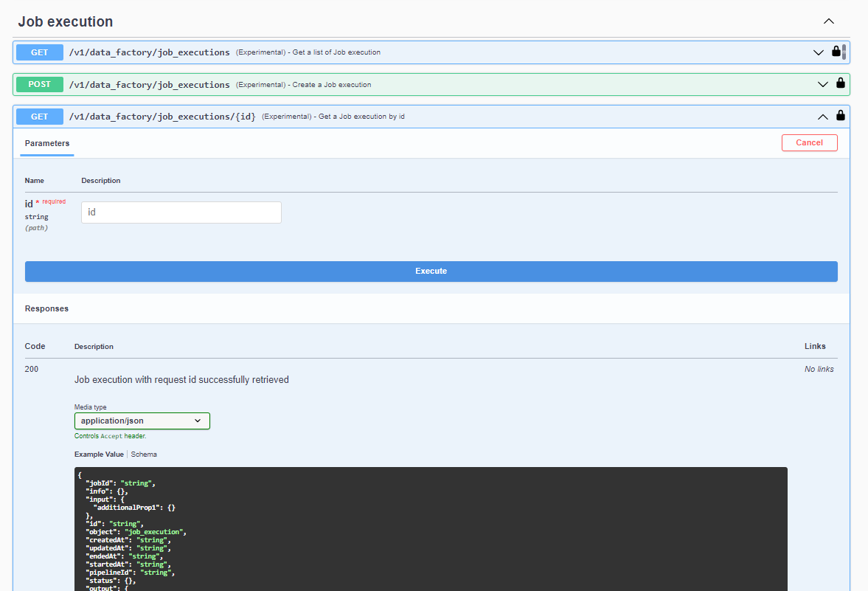Collapse the Job execution section
Viewport: 868px width, 591px height.
pos(828,21)
